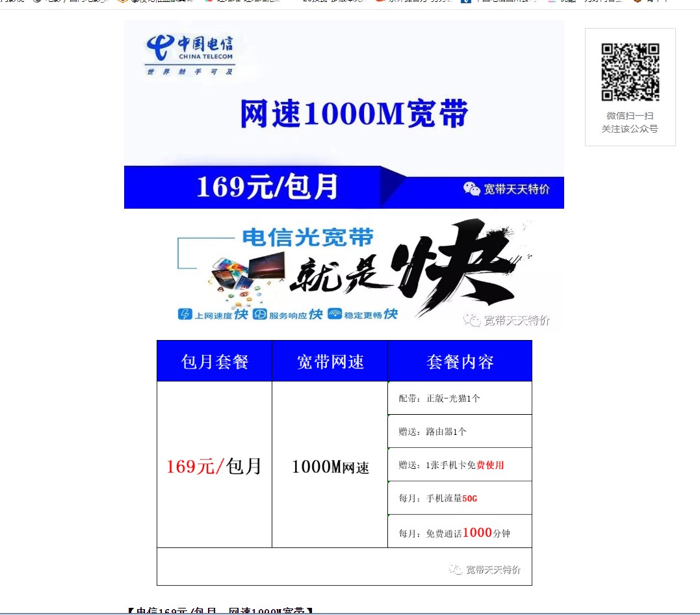Click the 169元/包月 text in the blue banner
This screenshot has width=700, height=615.
click(267, 187)
